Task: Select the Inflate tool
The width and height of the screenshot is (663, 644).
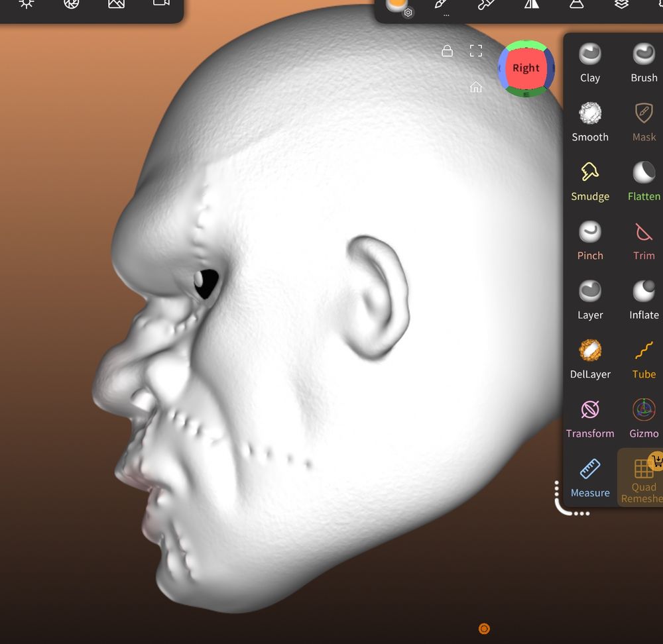Action: [x=644, y=300]
